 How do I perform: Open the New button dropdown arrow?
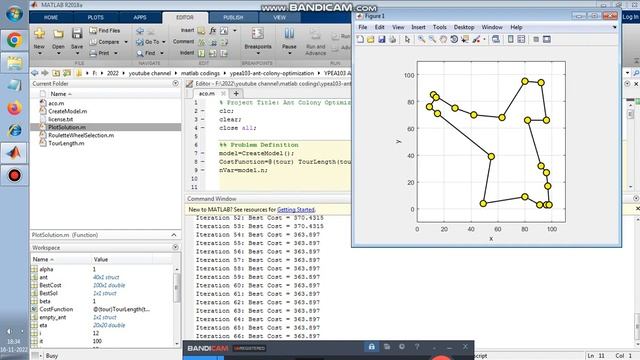[x=40, y=53]
